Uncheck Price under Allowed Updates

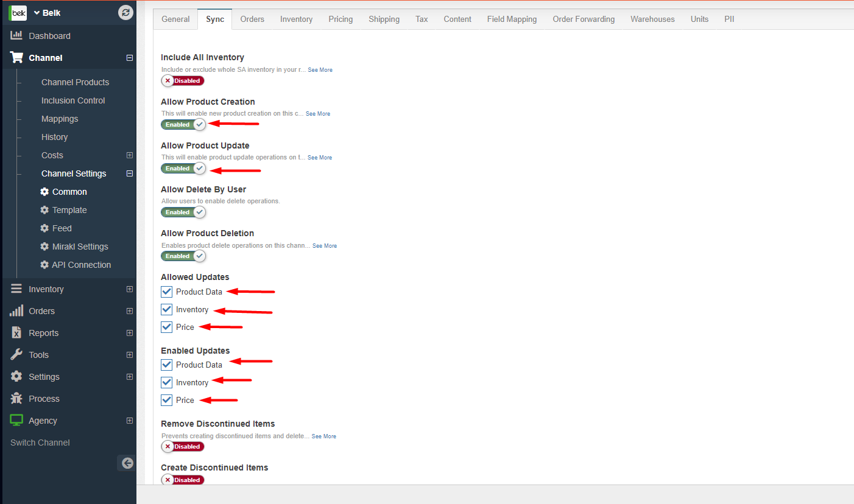pyautogui.click(x=167, y=327)
